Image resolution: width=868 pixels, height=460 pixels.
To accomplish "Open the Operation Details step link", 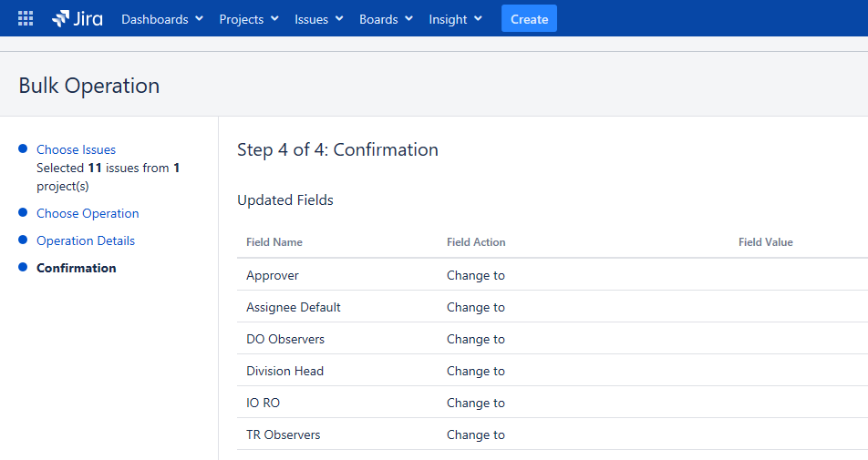I will [x=86, y=240].
